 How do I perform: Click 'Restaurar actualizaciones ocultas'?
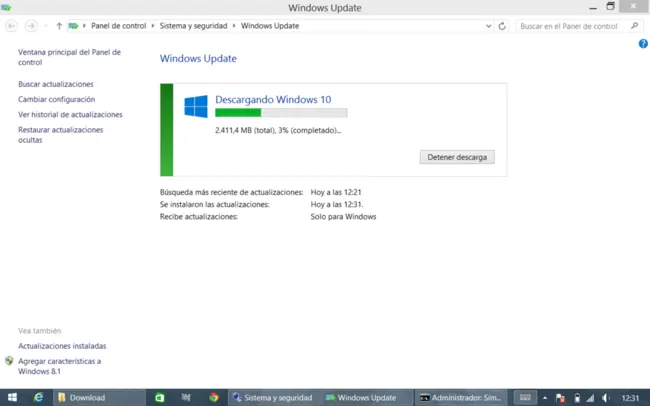61,135
